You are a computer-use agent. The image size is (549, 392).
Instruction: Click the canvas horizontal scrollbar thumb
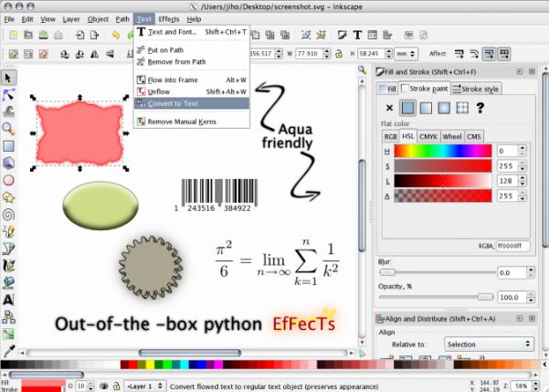tap(190, 353)
